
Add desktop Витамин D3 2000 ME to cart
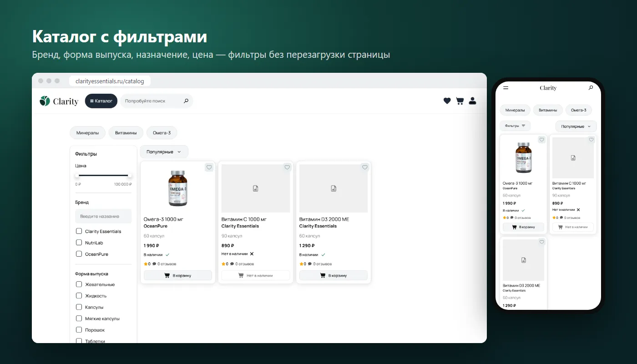[x=333, y=275]
